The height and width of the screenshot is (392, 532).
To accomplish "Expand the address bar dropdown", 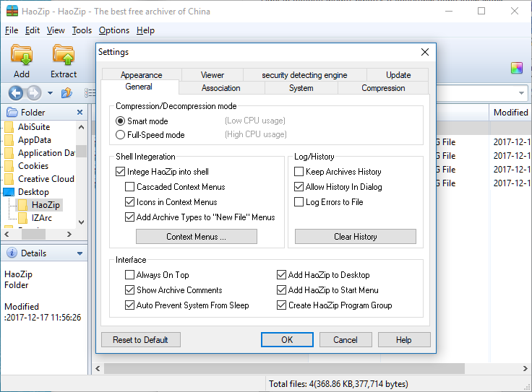I will 521,93.
